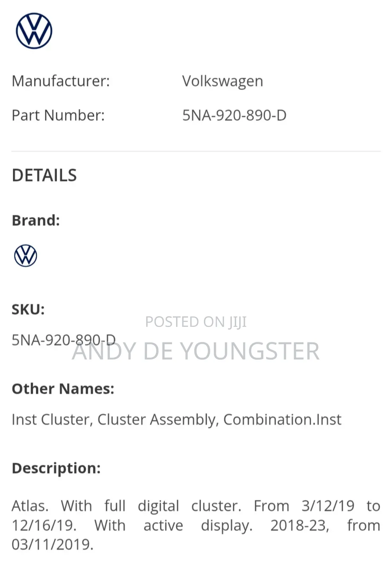
Task: Click the divider line above DETAILS
Action: [196, 151]
